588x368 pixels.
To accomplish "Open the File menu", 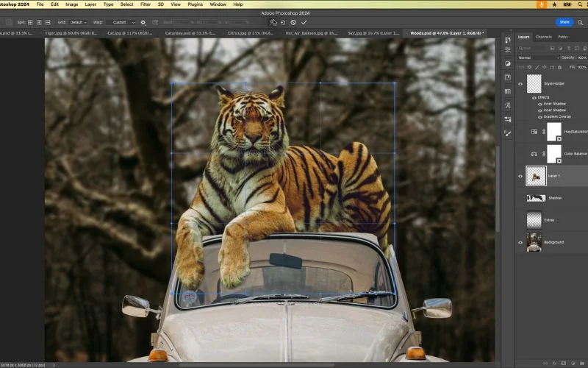I will point(40,4).
